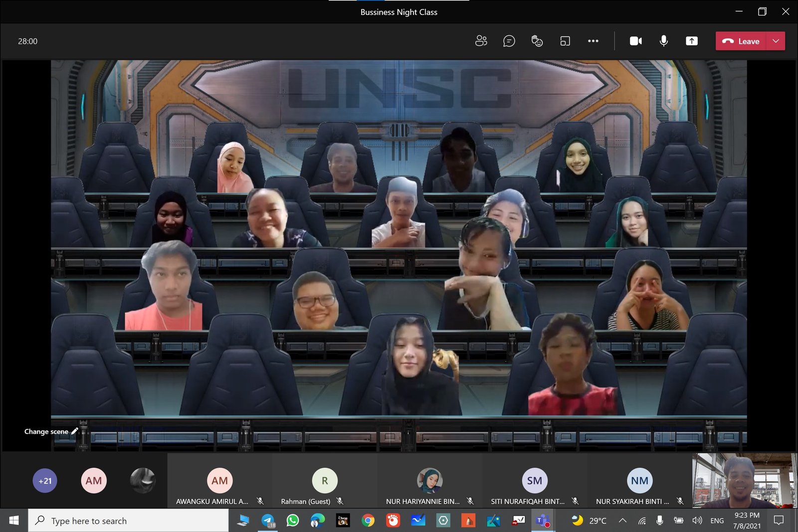This screenshot has width=798, height=532.
Task: Open the raise hand reactions icon
Action: (537, 41)
